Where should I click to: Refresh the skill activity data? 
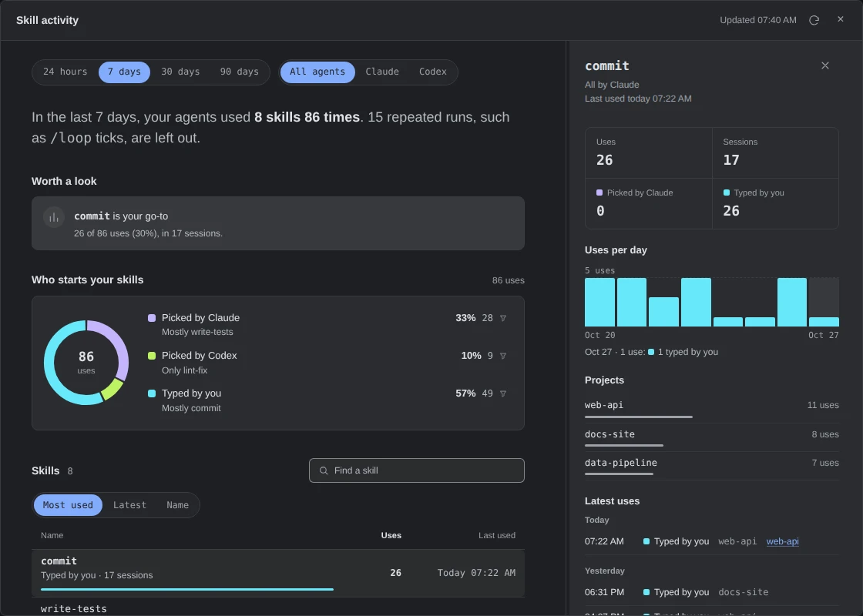tap(814, 20)
